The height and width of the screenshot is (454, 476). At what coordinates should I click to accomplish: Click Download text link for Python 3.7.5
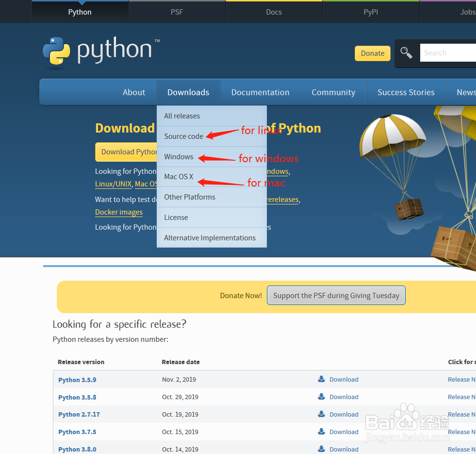(344, 432)
